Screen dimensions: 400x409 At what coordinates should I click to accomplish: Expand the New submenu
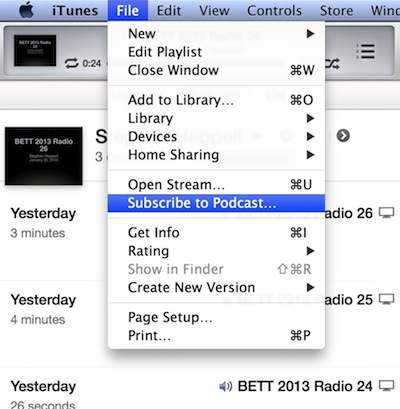point(216,34)
